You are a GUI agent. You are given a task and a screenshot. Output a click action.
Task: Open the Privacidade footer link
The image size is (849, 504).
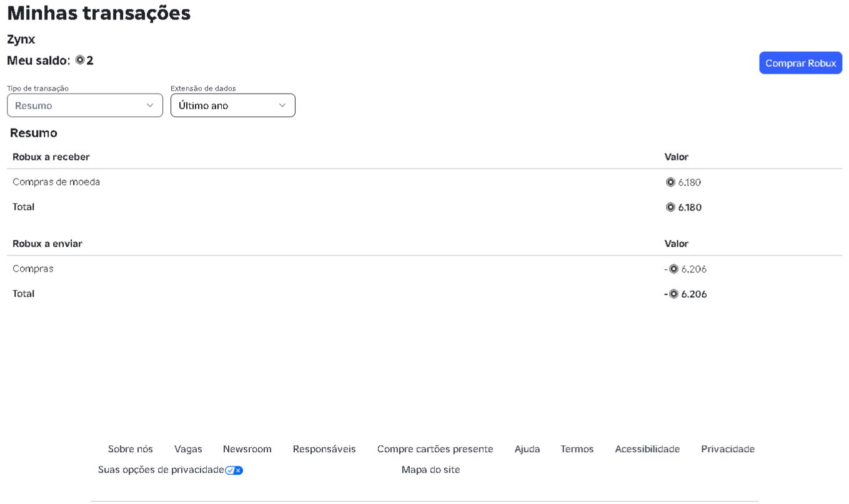tap(728, 449)
